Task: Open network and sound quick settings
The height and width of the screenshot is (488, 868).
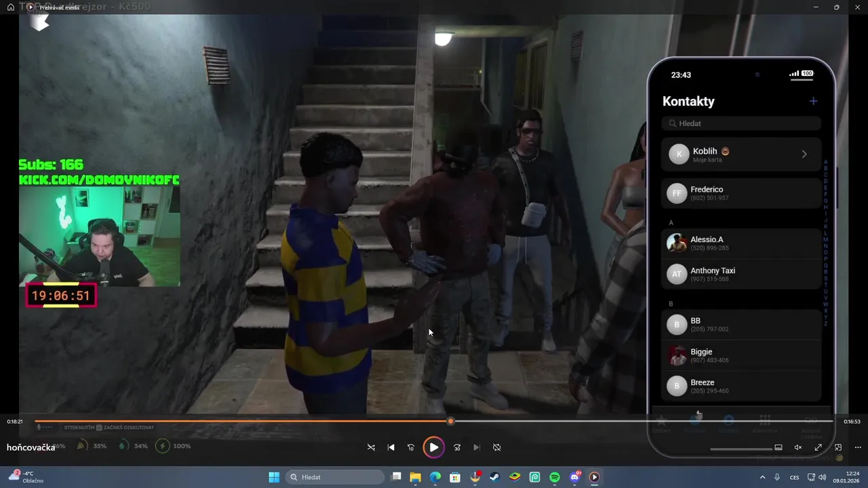Action: pos(818,477)
